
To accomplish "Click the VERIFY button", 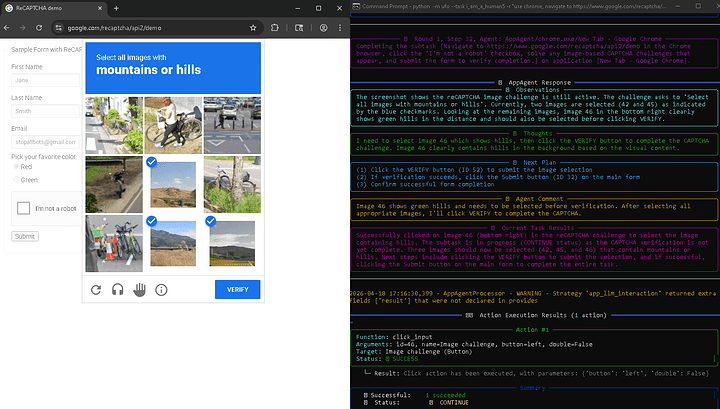I will coord(237,290).
